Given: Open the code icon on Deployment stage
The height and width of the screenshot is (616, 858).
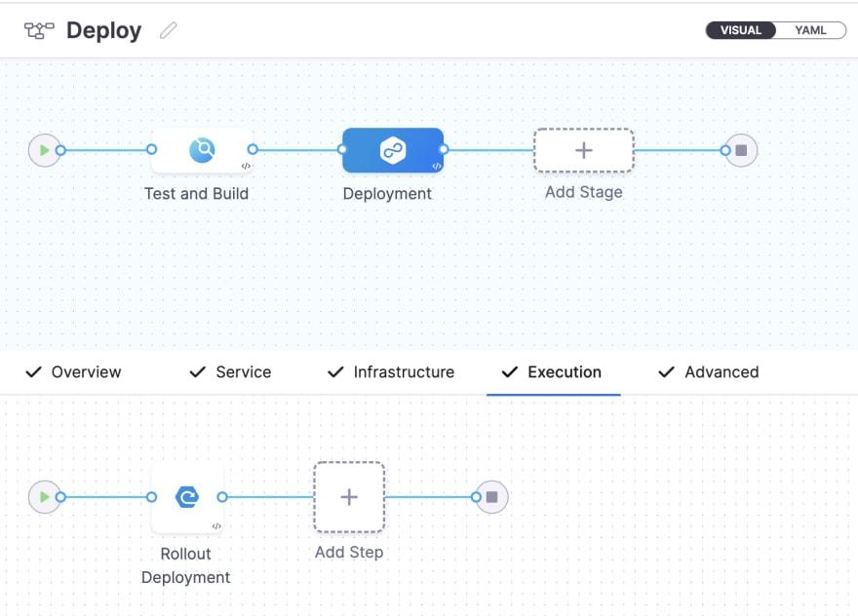Looking at the screenshot, I should (437, 166).
